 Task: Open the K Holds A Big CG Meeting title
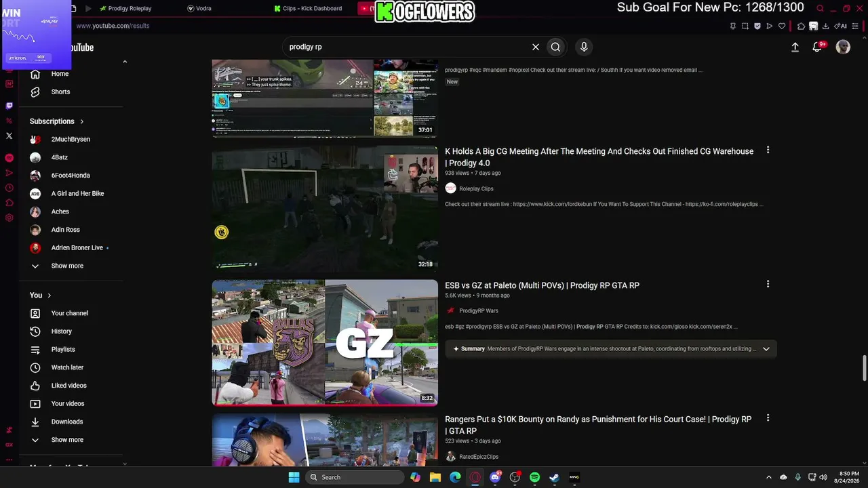pos(599,157)
